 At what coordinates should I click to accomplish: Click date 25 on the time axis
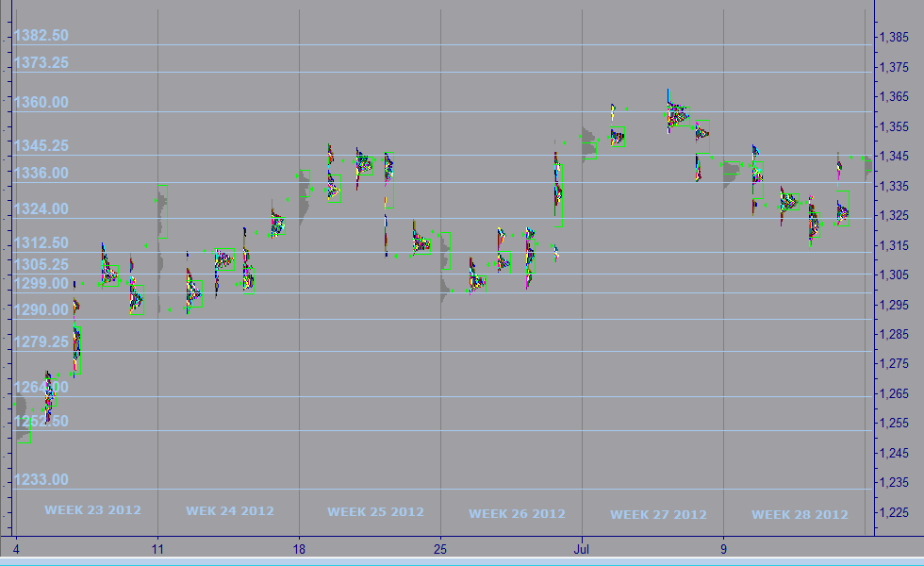(440, 548)
